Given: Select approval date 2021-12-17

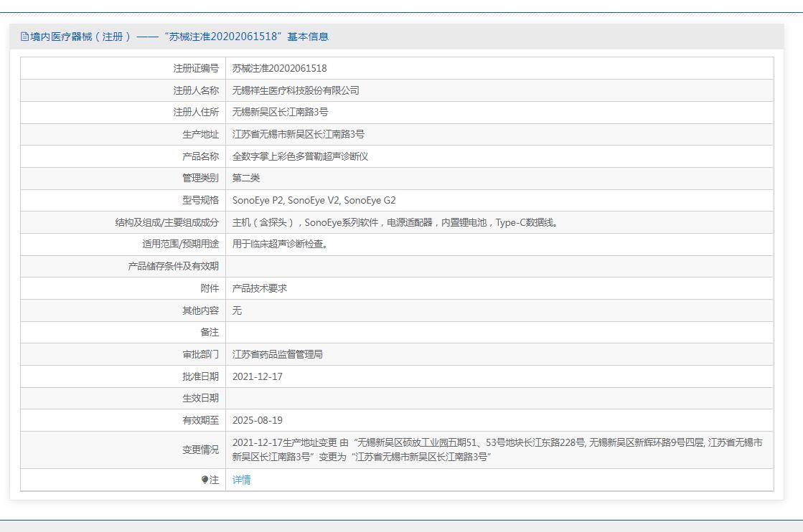Looking at the screenshot, I should 257,376.
